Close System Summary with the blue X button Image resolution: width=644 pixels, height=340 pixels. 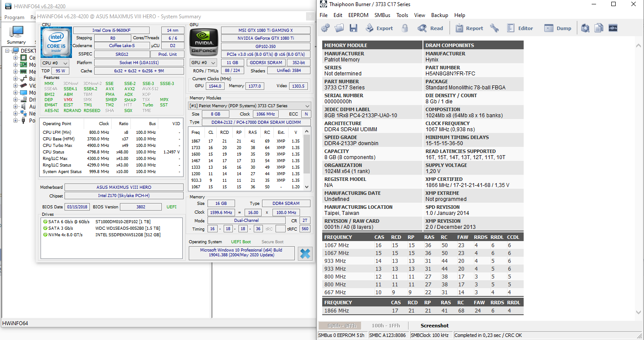click(x=305, y=254)
